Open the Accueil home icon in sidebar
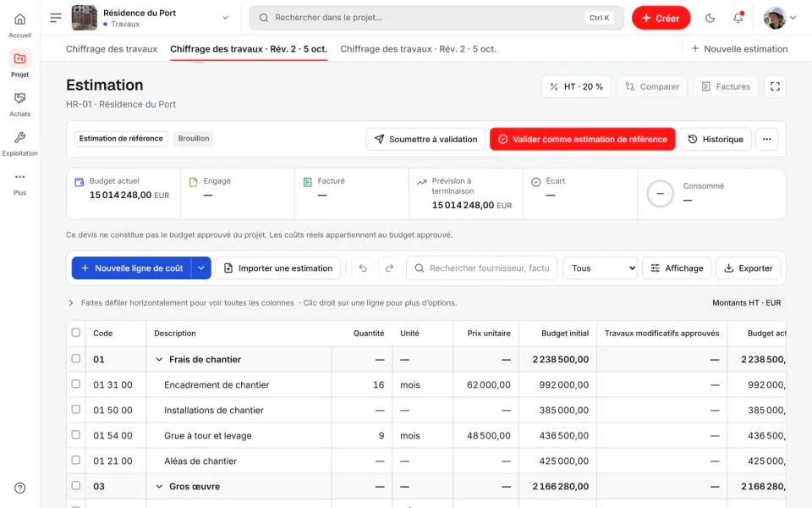 pyautogui.click(x=19, y=19)
